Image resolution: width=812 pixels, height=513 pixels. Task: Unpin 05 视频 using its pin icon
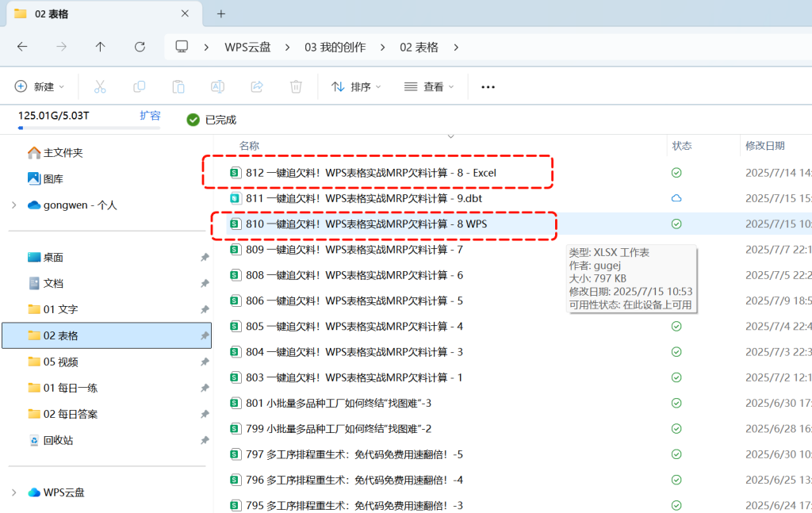[205, 362]
